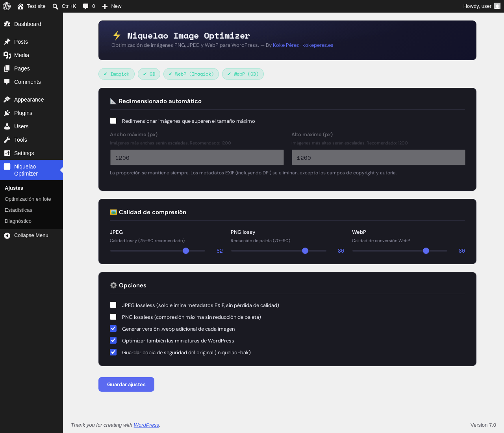Viewport: 504px width, 433px height.
Task: Click the JPEG quality slider handle
Action: tap(186, 251)
